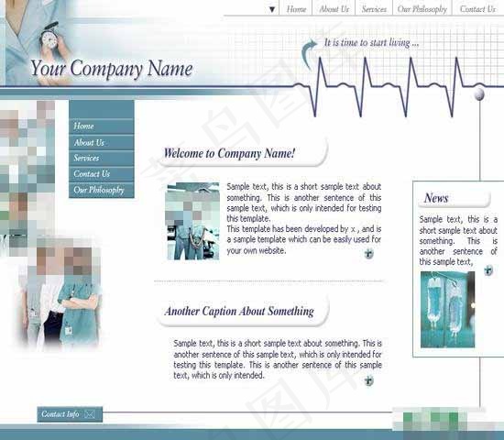This screenshot has height=440, width=504.
Task: Click the Contact Info button
Action: [x=70, y=414]
